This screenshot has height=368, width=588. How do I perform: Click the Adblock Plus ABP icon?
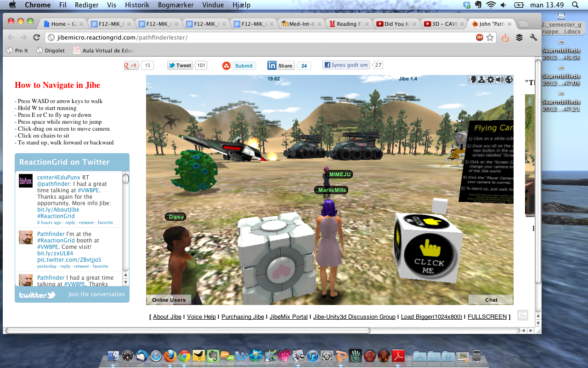pos(480,38)
